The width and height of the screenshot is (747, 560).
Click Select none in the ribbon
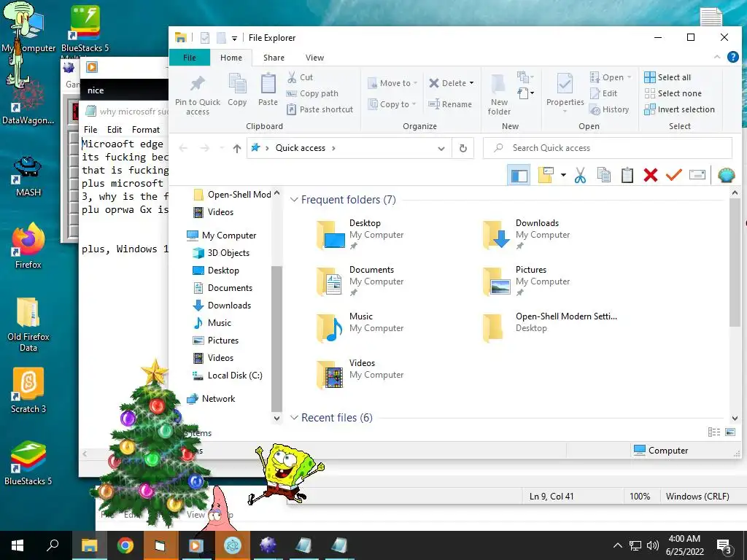pyautogui.click(x=673, y=93)
